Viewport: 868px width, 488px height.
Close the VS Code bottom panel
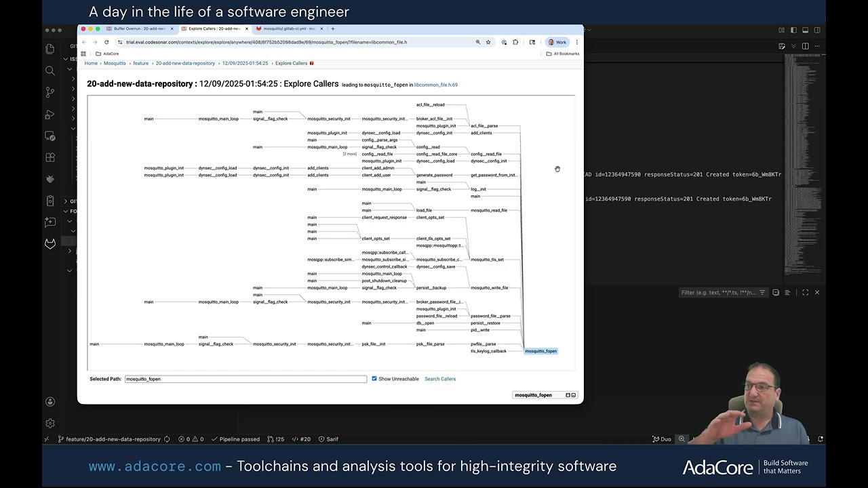pyautogui.click(x=817, y=292)
